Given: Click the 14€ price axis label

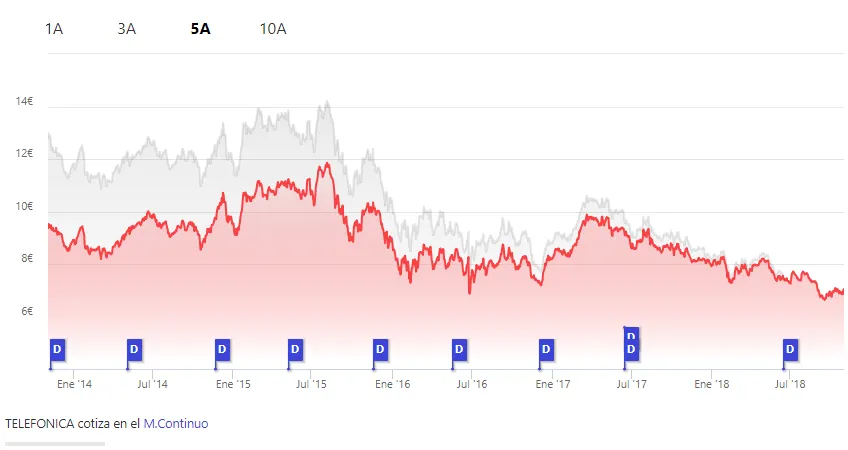Looking at the screenshot, I should [24, 102].
